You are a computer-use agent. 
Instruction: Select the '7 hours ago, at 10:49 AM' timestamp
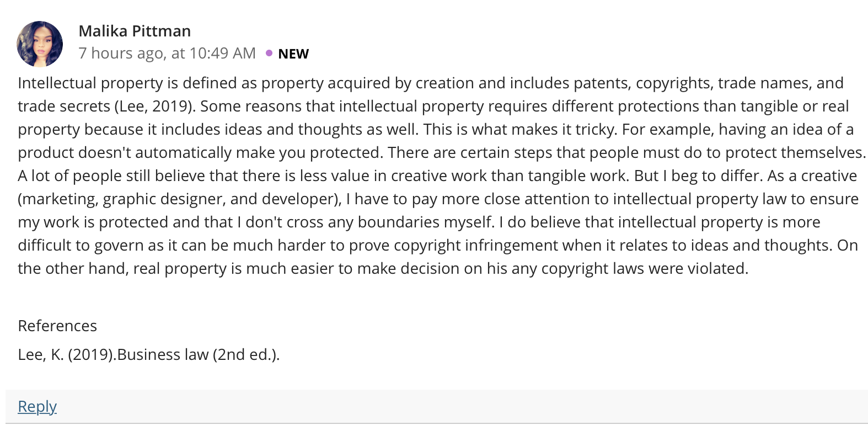(x=167, y=53)
